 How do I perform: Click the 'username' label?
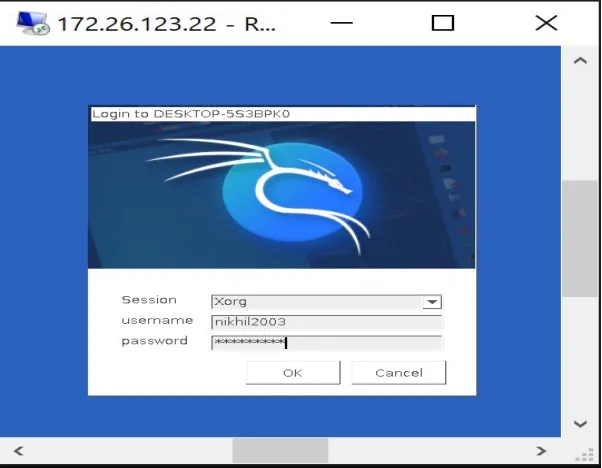157,321
